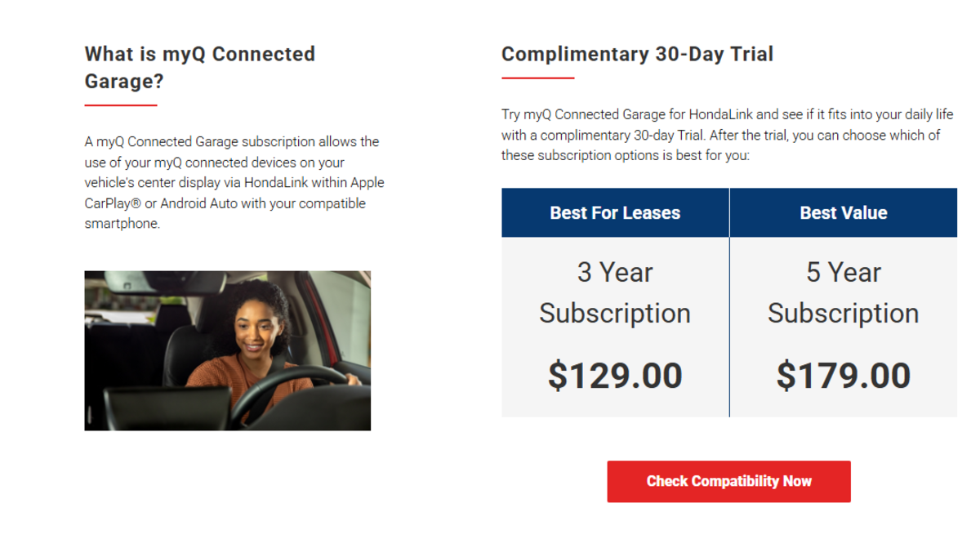Select the Best Value column header

coord(843,213)
